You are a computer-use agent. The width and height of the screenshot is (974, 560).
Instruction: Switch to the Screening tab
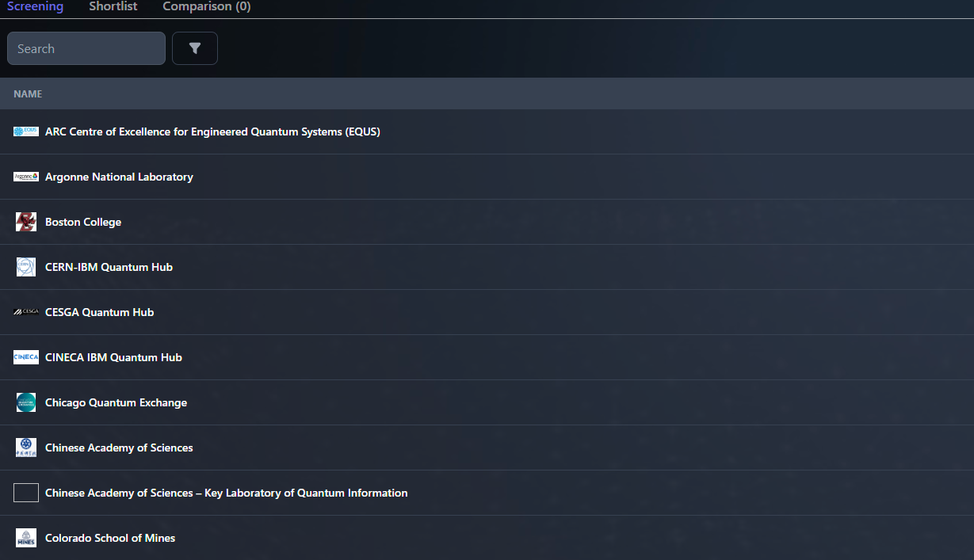tap(35, 6)
